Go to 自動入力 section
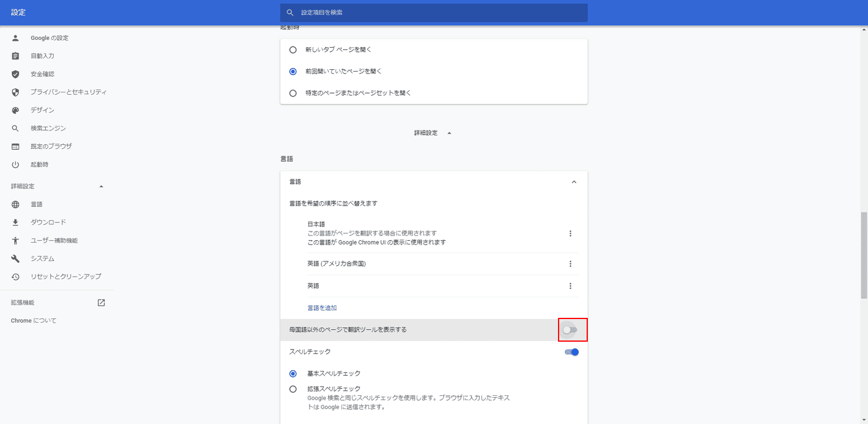 tap(42, 56)
